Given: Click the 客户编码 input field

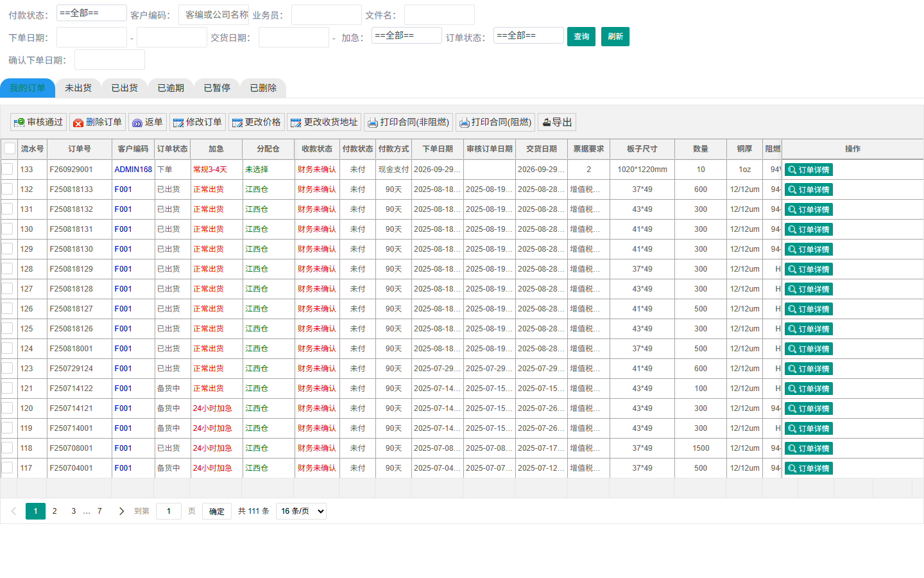Looking at the screenshot, I should pyautogui.click(x=214, y=15).
